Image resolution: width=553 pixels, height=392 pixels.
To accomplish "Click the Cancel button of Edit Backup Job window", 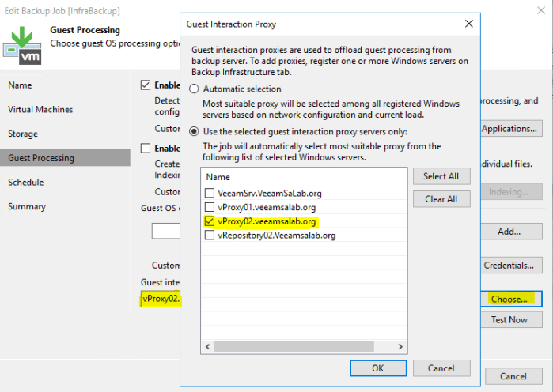I will [x=513, y=376].
